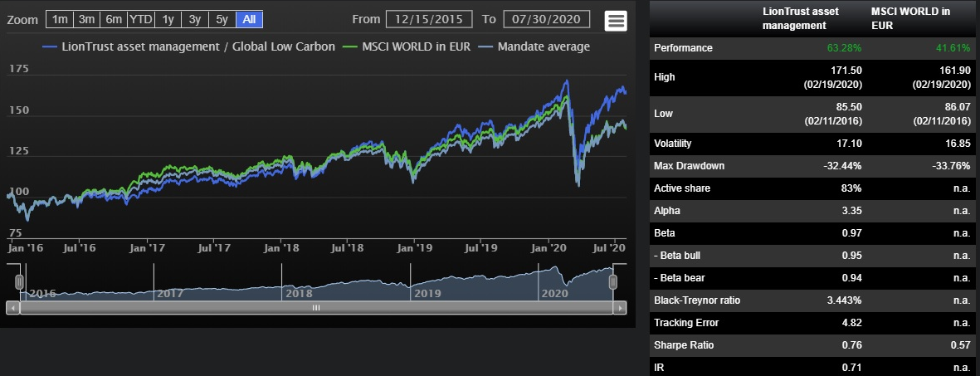The height and width of the screenshot is (376, 980).
Task: Click 2020 marker in navigator
Action: 555,294
